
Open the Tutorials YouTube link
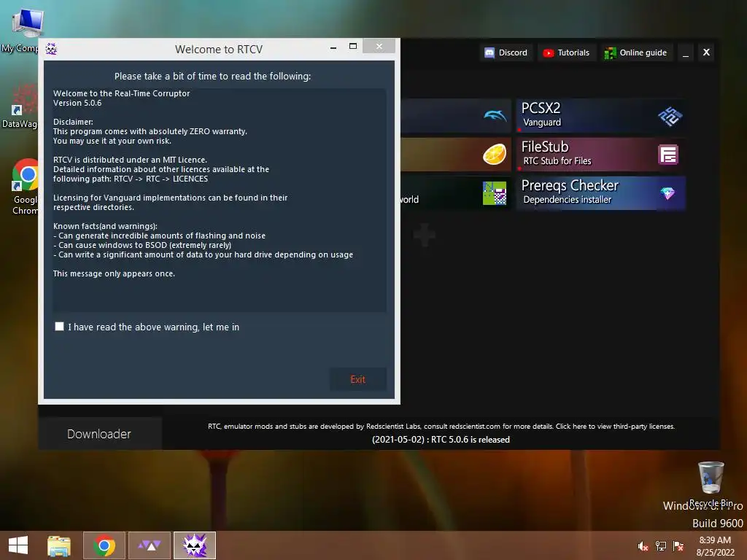(567, 52)
